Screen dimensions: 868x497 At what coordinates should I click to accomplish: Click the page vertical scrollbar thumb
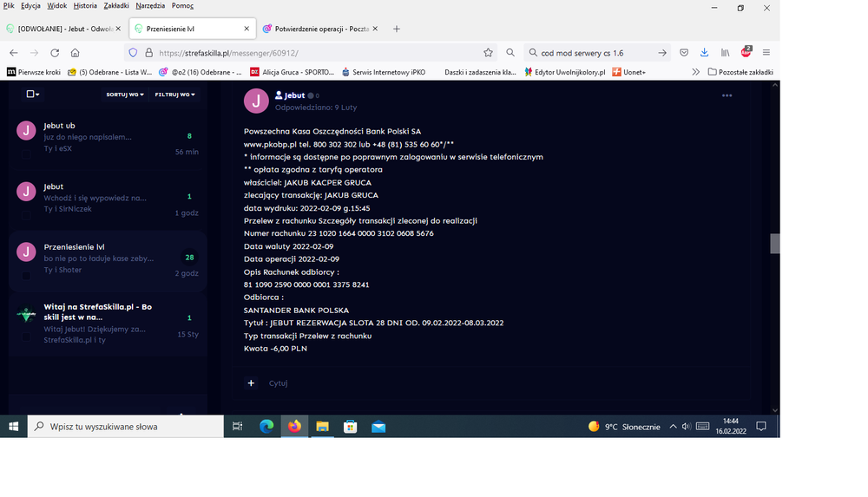coord(775,244)
